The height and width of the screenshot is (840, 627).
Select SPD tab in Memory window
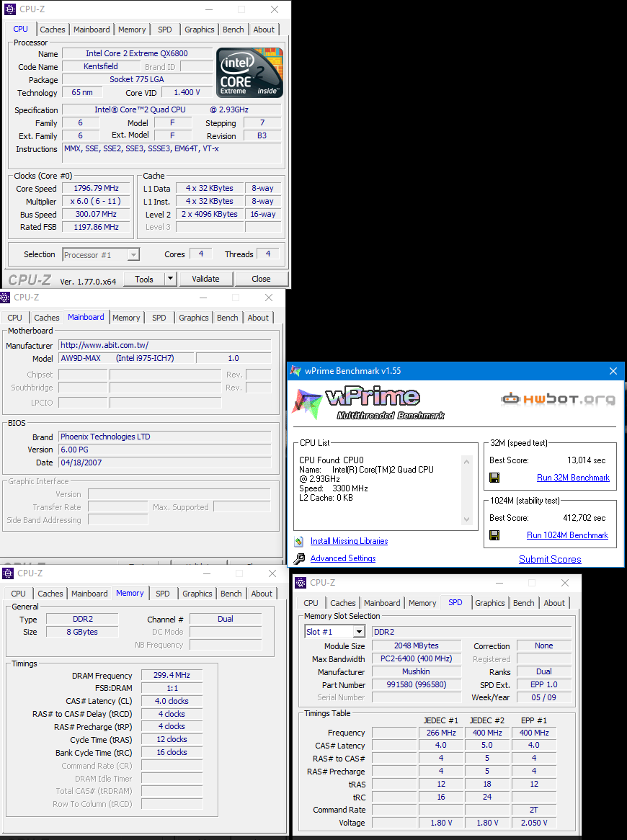[x=162, y=594]
